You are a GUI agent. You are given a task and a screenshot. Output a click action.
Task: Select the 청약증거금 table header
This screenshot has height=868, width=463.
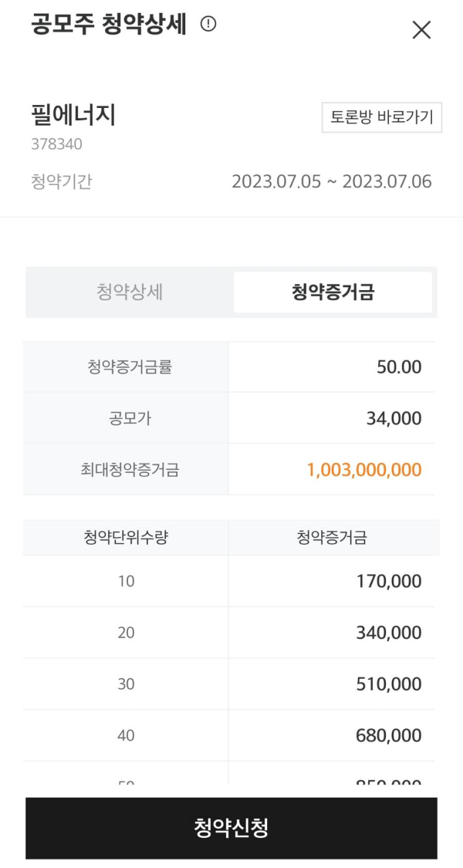pyautogui.click(x=332, y=537)
